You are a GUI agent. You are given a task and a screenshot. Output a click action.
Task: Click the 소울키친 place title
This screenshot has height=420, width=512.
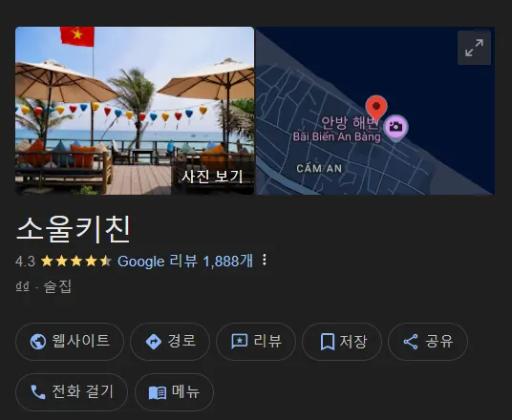click(74, 229)
